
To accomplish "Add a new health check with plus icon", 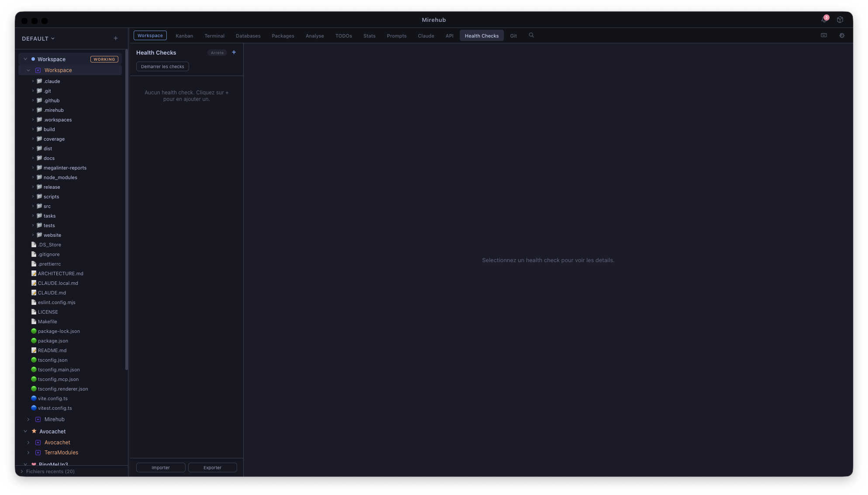I will 234,52.
